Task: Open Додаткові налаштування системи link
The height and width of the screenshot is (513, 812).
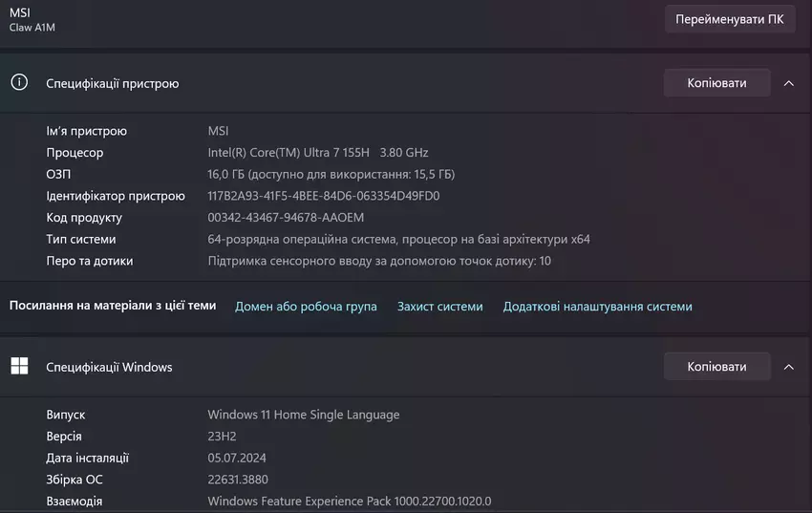Action: [x=598, y=307]
